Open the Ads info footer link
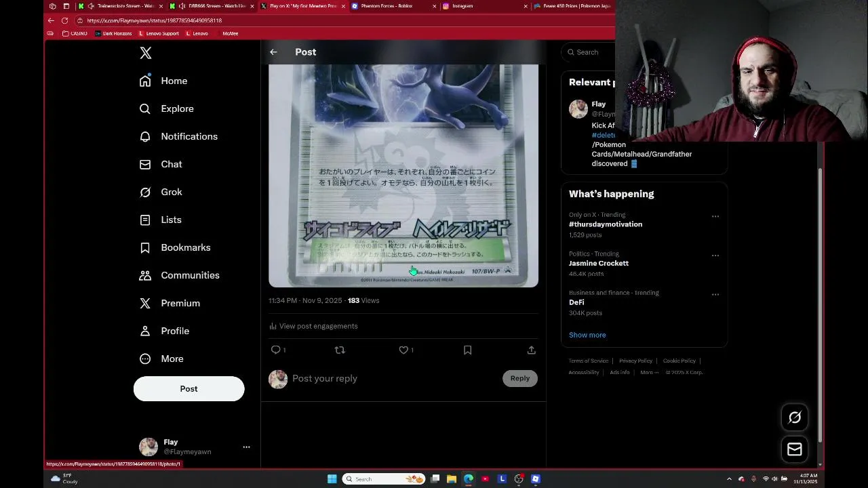The width and height of the screenshot is (868, 488). (620, 372)
